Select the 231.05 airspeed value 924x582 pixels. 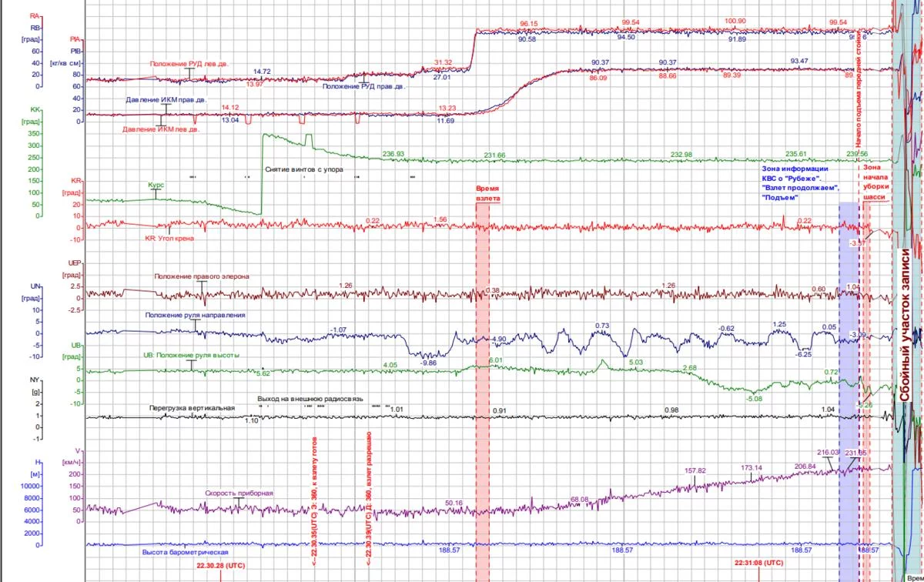click(856, 453)
